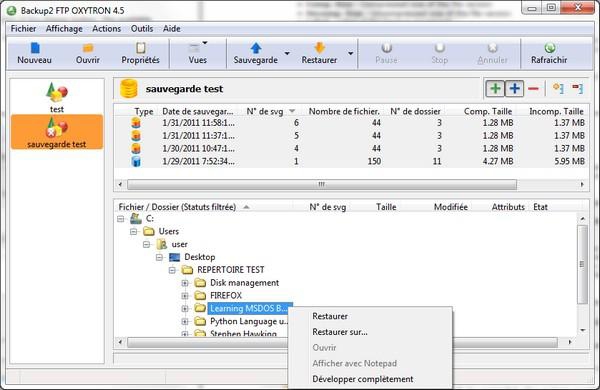Open the Sauvegarde dropdown arrow
The width and height of the screenshot is (600, 390).
coord(287,53)
